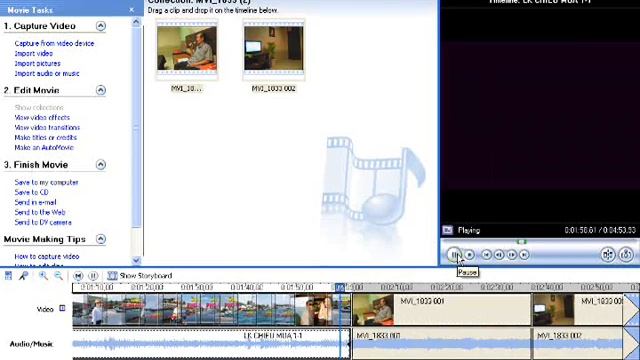Click the 0:01:40.00 mark on timeline ruler
The height and width of the screenshot is (360, 640).
(247, 287)
